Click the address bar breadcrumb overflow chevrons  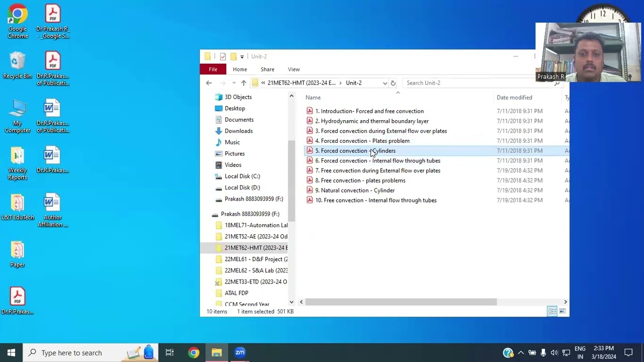coord(263,83)
